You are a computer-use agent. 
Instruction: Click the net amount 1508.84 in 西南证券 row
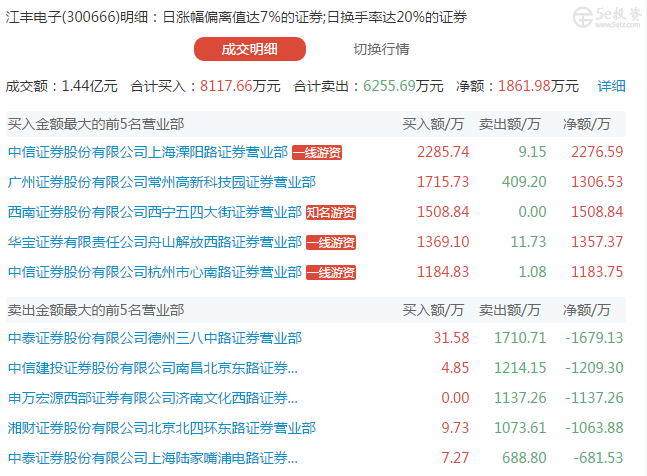[597, 212]
